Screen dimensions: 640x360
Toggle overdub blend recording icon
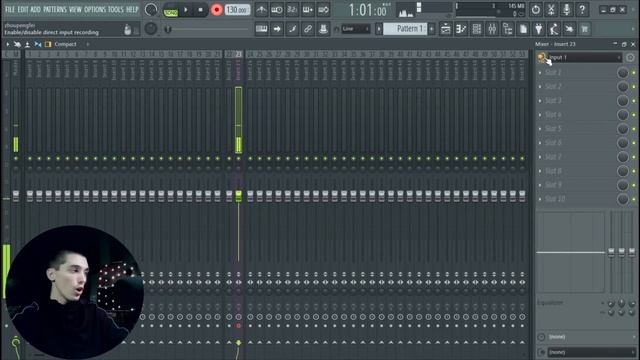(308, 9)
